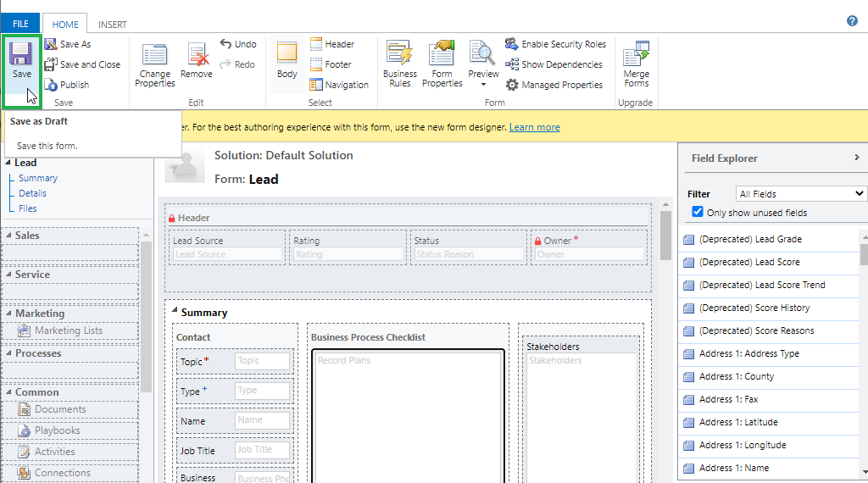Select the Topic input field
This screenshot has width=868, height=483.
point(261,361)
